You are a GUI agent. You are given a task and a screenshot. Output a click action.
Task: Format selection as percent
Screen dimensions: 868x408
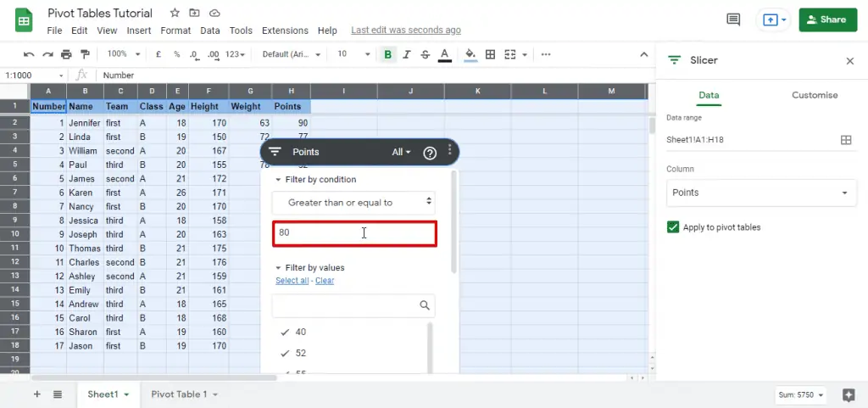(x=176, y=54)
